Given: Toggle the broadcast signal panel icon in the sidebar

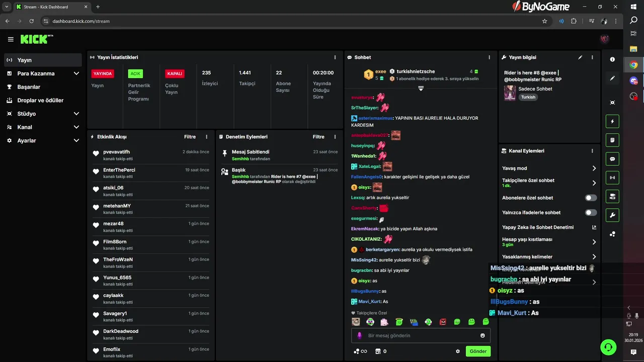Looking at the screenshot, I should point(612,177).
